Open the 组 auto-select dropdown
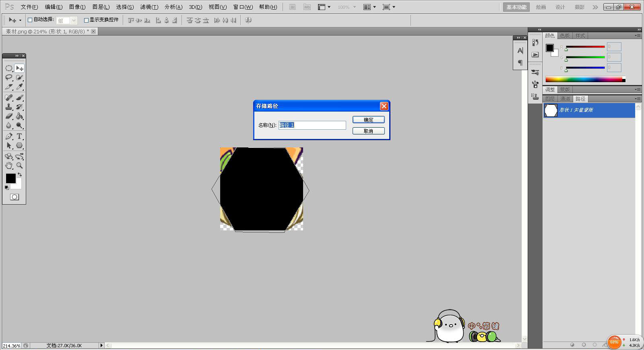 [66, 20]
